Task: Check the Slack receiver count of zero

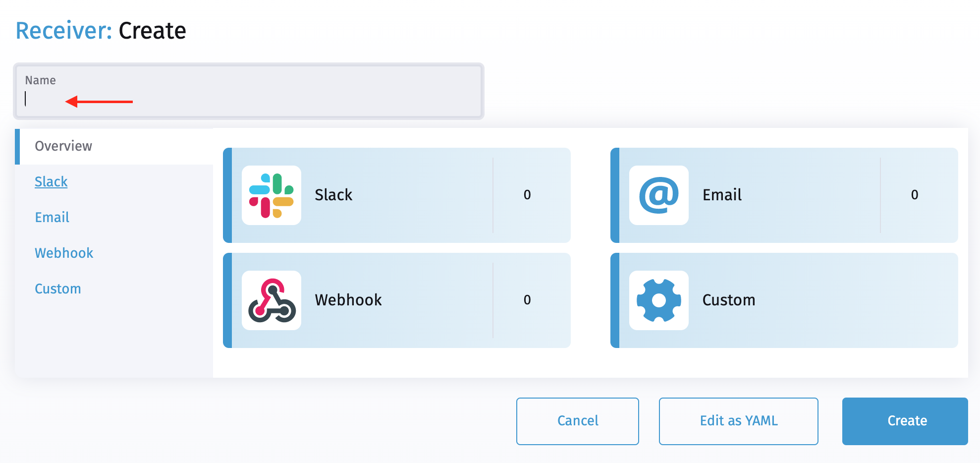Action: point(527,195)
